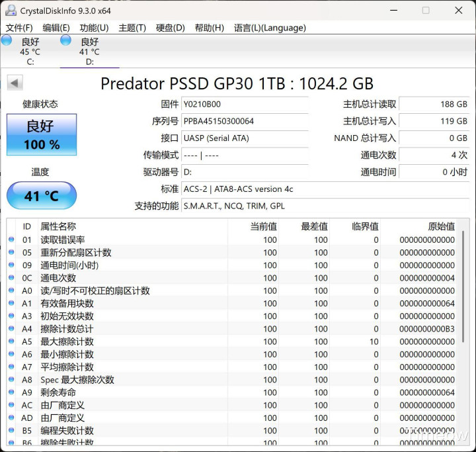This screenshot has width=476, height=452.
Task: Click the status dot for 01 读取错误率
Action: coord(11,240)
